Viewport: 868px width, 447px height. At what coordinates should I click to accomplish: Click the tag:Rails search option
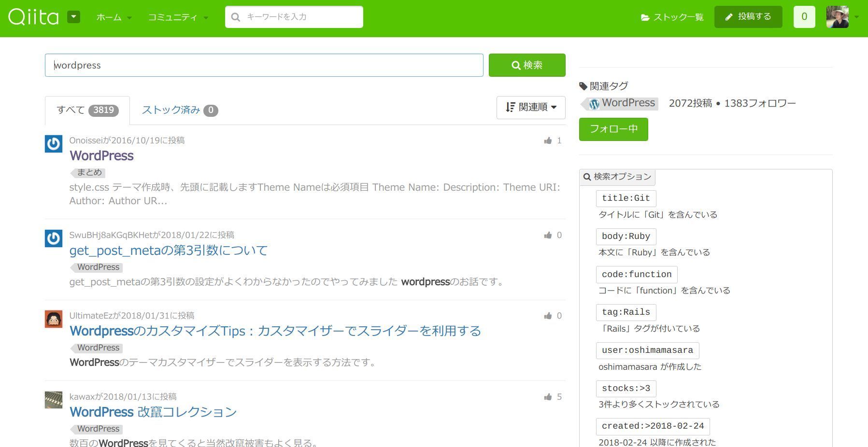(626, 312)
